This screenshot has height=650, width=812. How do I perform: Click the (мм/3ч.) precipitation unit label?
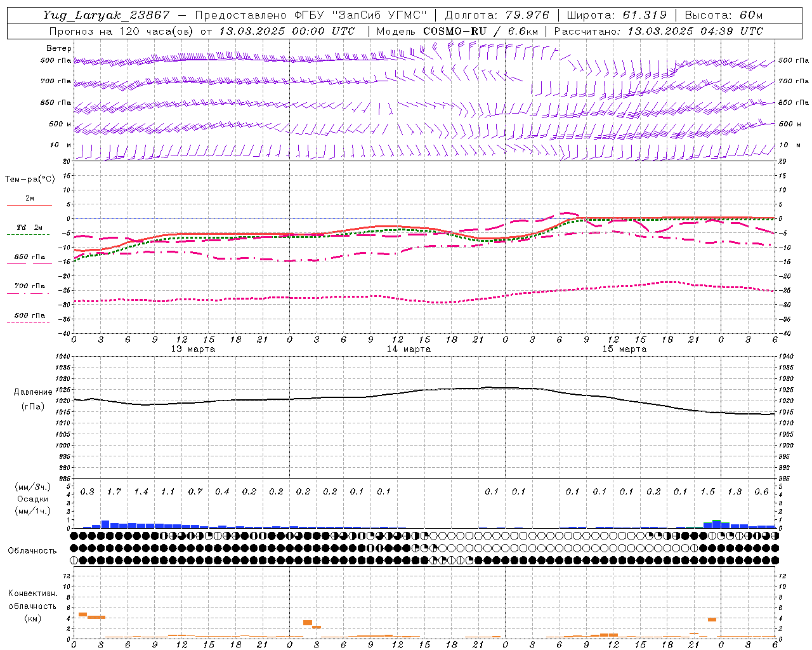click(32, 487)
